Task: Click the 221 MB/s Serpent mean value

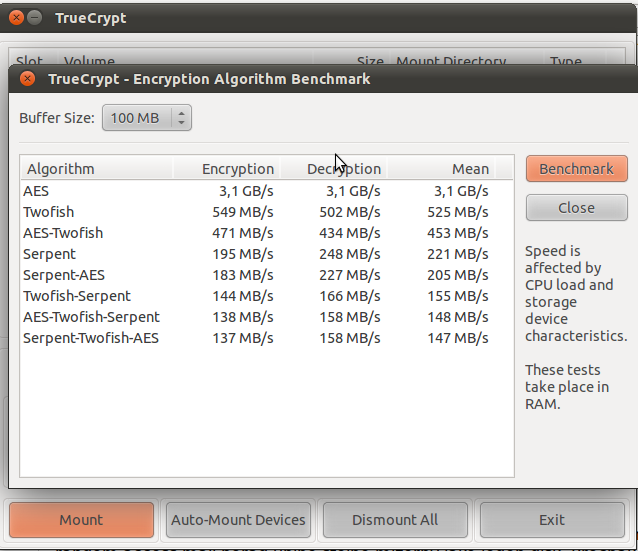Action: tap(458, 254)
